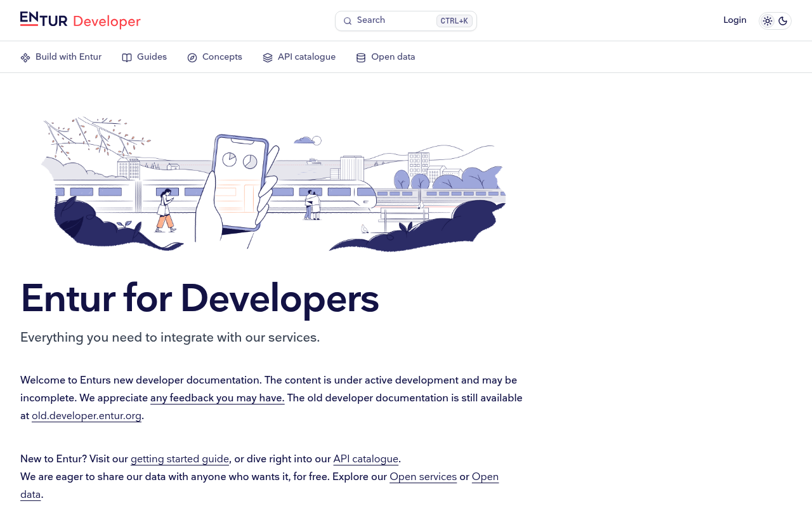
Task: Click the Guides book icon
Action: (x=127, y=58)
